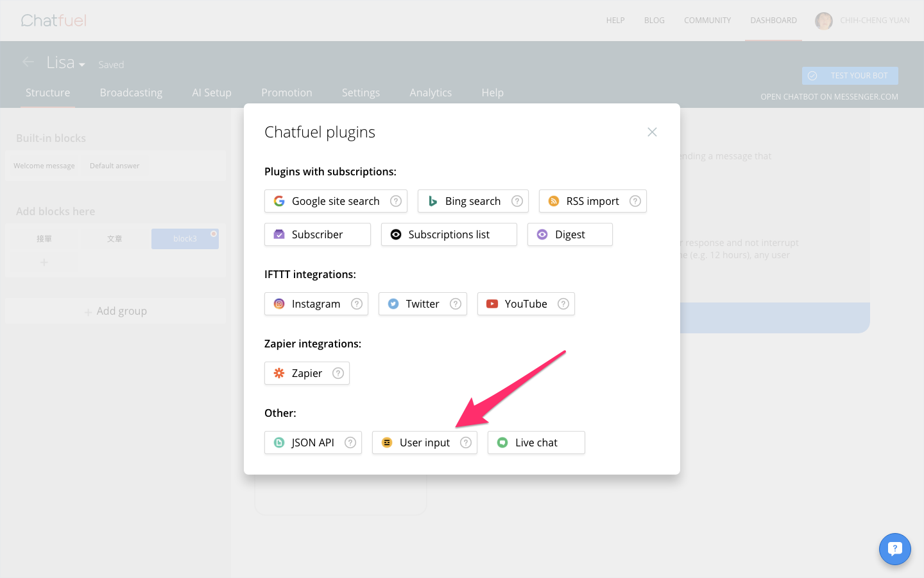
Task: Open the COMMUNITY link
Action: 707,21
